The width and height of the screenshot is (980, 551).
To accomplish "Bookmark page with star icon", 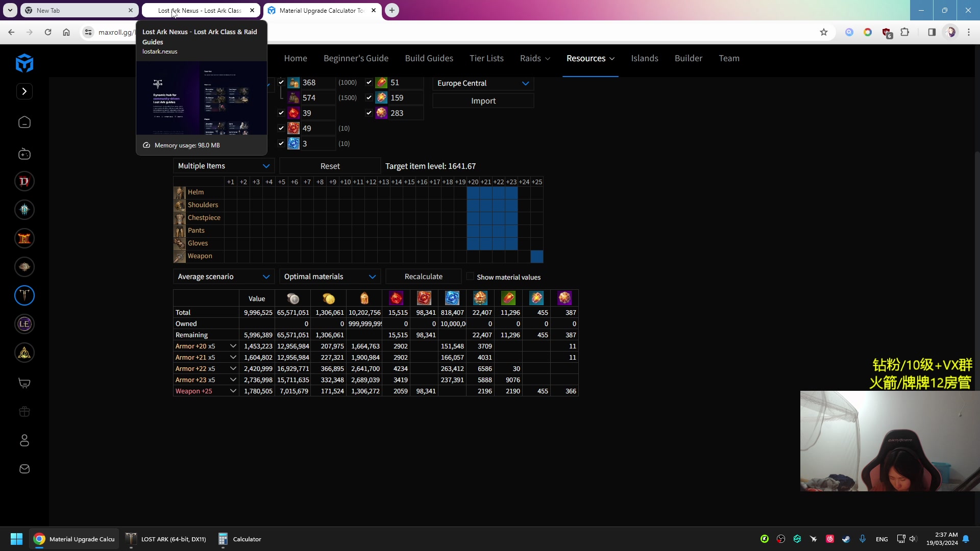I will [823, 32].
